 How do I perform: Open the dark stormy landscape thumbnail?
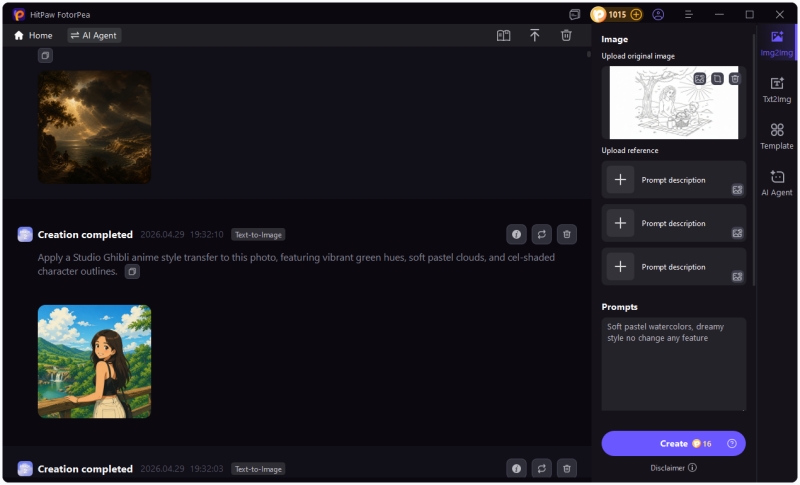click(x=94, y=127)
